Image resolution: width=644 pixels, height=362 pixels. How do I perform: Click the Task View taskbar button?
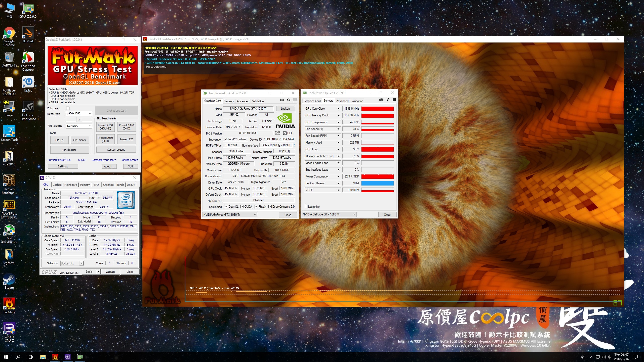[x=30, y=357]
